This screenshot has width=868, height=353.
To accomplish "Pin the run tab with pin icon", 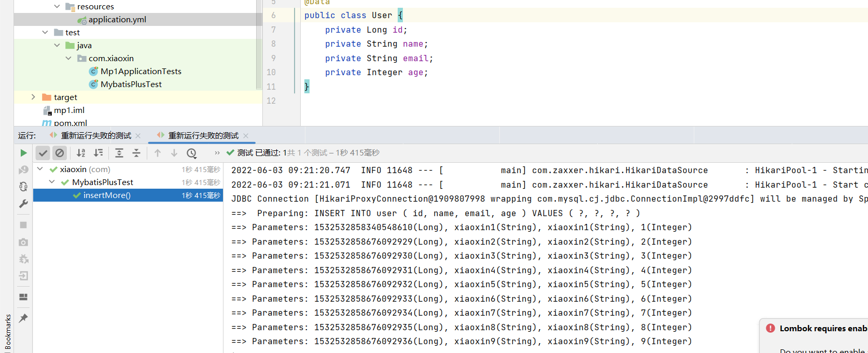I will point(23,318).
